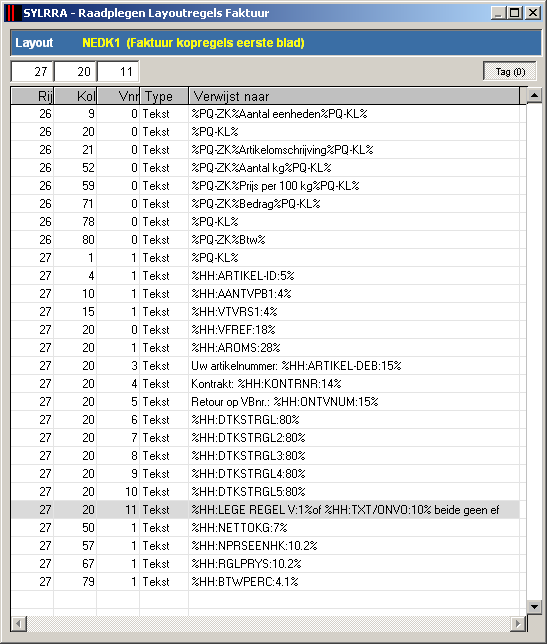The image size is (547, 644).
Task: Click the Verwijst naar column header
Action: 354,96
